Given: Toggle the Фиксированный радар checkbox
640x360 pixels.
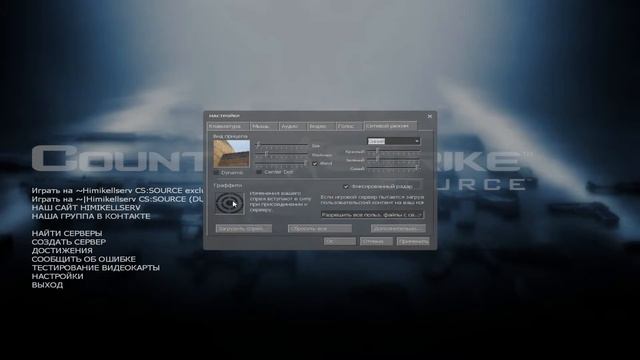Looking at the screenshot, I should click(x=346, y=187).
